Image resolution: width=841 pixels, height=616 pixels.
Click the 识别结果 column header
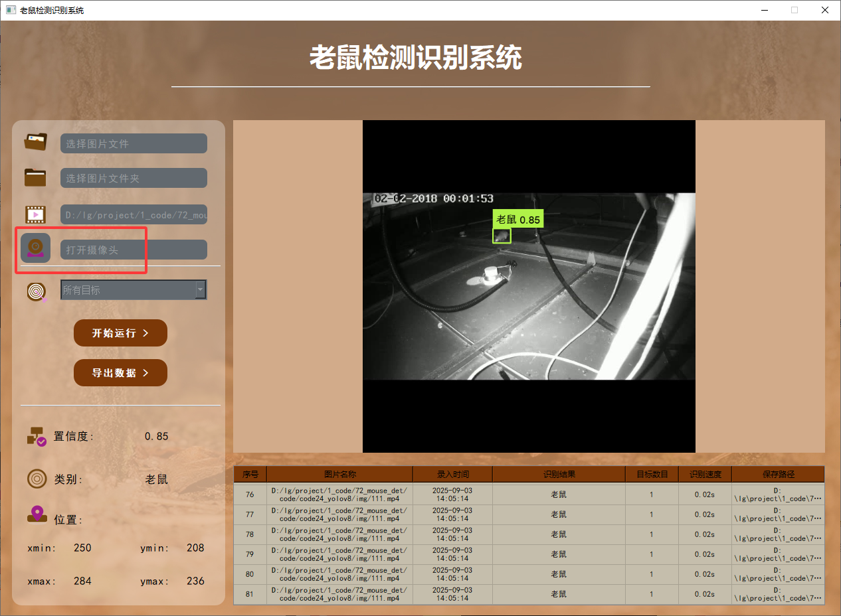coord(559,474)
